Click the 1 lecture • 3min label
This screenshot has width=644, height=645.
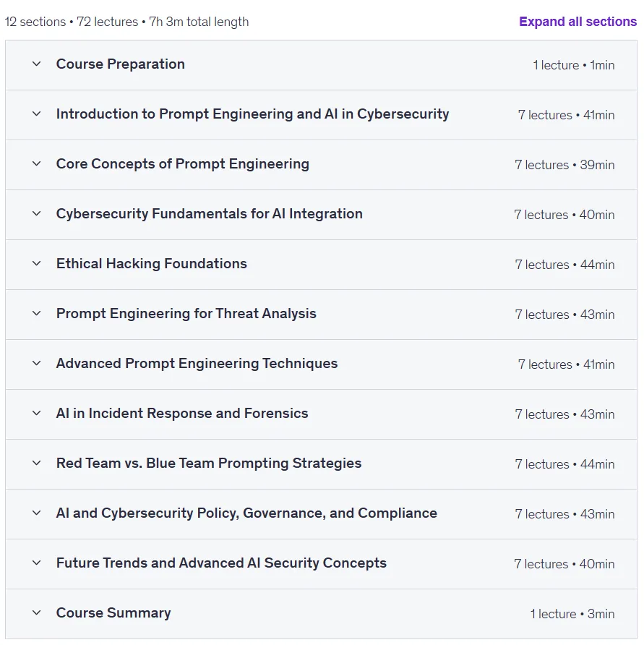tap(572, 614)
